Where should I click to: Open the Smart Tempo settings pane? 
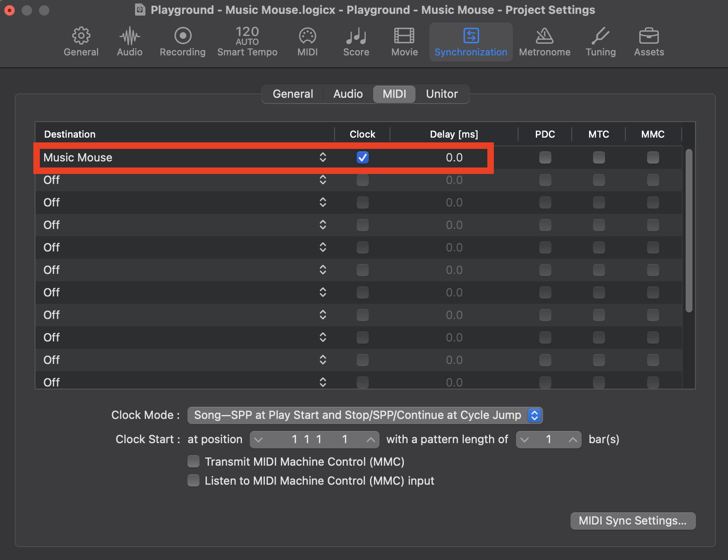(247, 42)
